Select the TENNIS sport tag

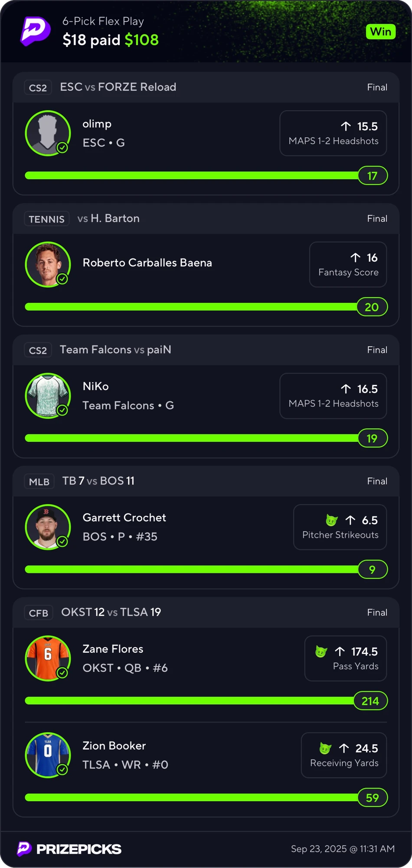[46, 219]
